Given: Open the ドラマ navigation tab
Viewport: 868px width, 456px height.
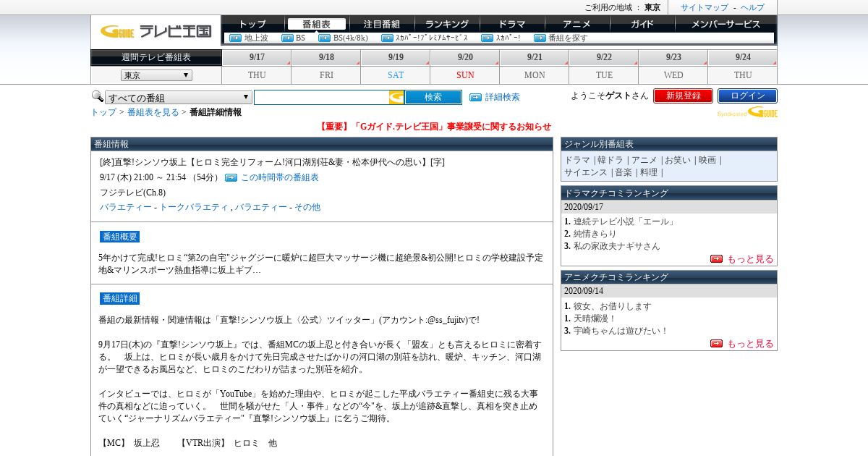Looking at the screenshot, I should pos(511,24).
